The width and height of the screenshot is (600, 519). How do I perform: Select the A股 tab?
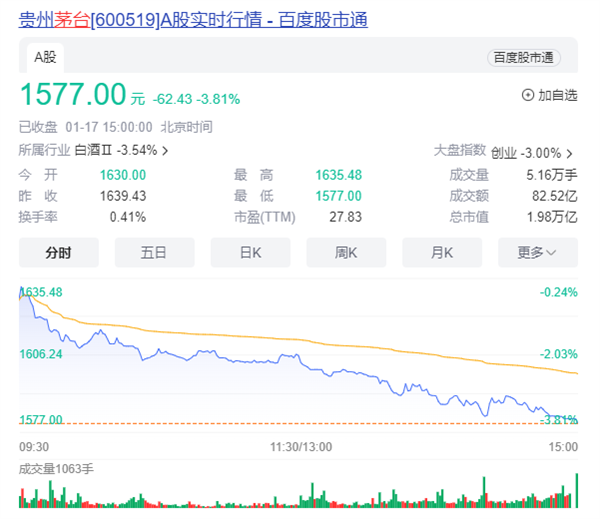[x=45, y=57]
